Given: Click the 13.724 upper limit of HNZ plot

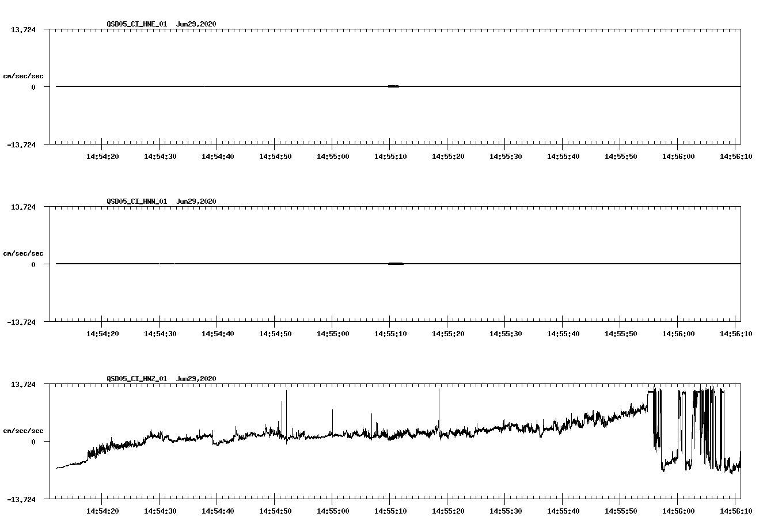Looking at the screenshot, I should pyautogui.click(x=24, y=384).
